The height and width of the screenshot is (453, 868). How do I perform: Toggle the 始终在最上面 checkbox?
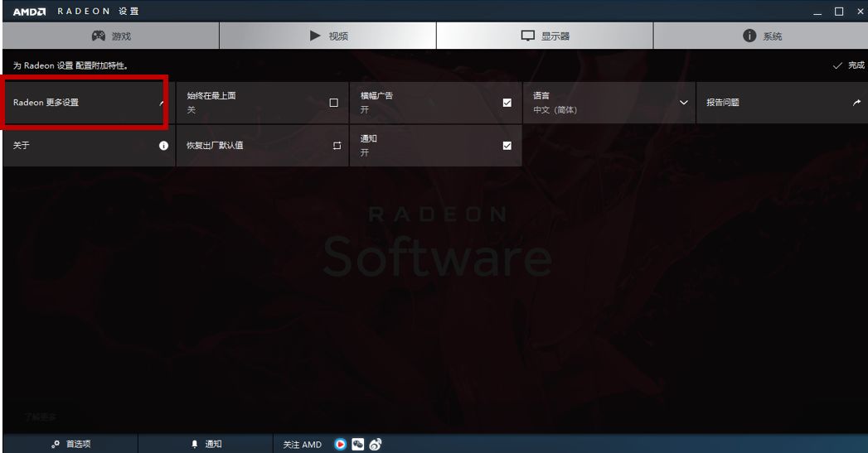click(x=334, y=103)
